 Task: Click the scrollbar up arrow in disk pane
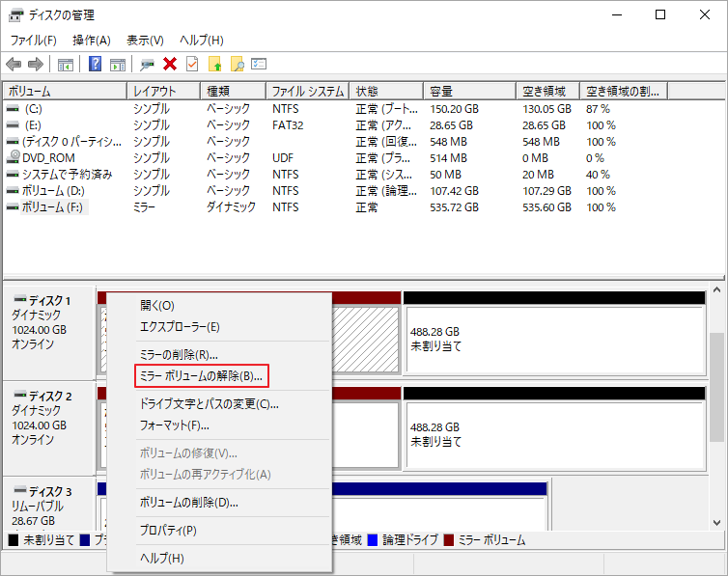click(x=716, y=289)
